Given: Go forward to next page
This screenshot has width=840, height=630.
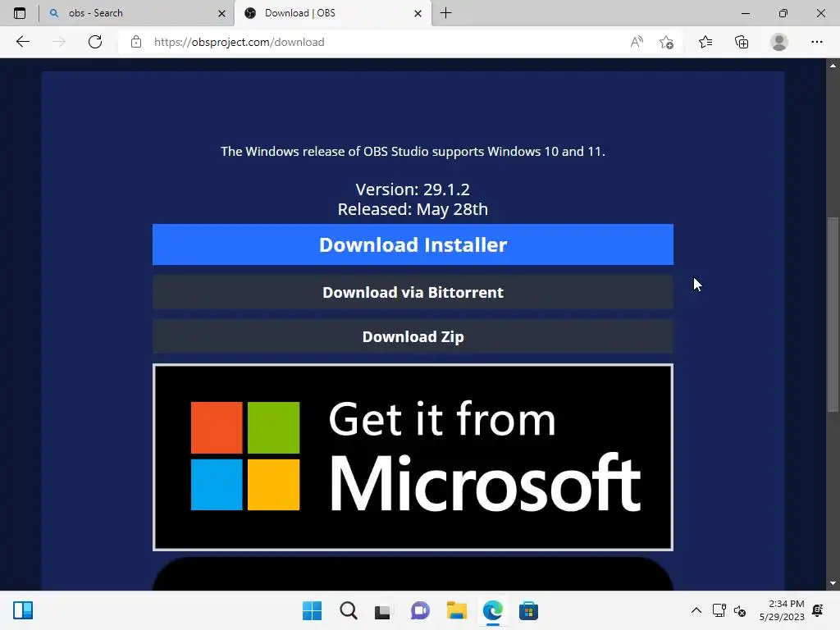Looking at the screenshot, I should [59, 42].
